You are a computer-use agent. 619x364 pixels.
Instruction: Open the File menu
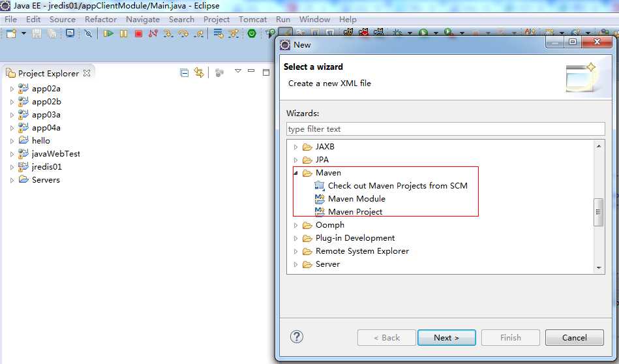[x=10, y=20]
